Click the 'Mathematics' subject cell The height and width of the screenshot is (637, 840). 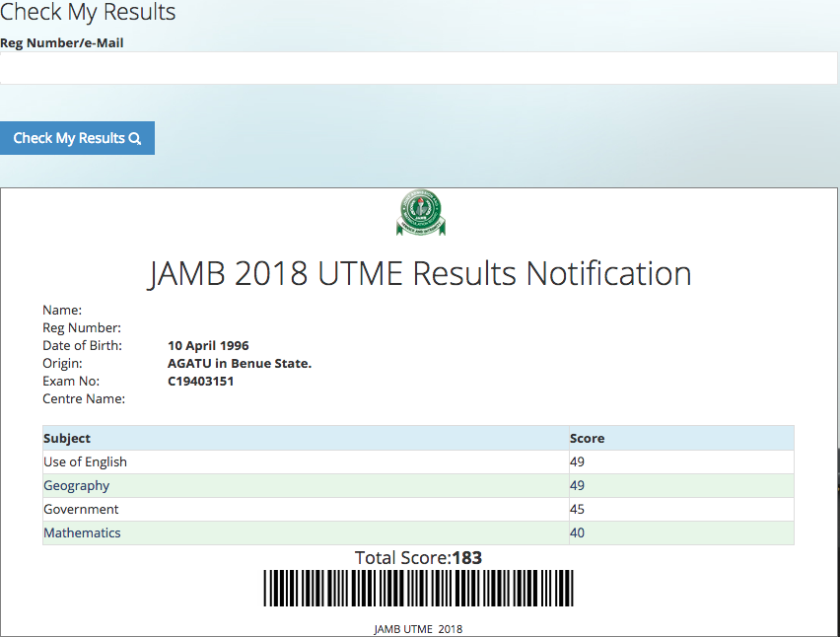pyautogui.click(x=306, y=532)
